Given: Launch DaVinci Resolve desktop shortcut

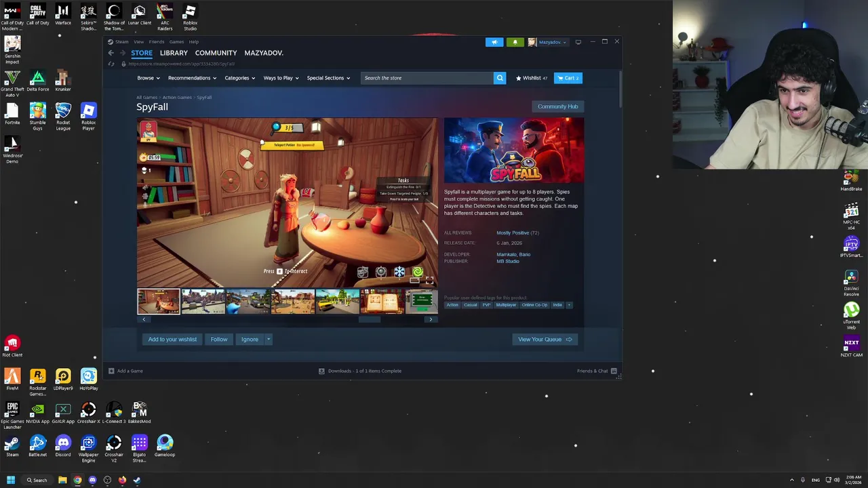Looking at the screenshot, I should [x=851, y=283].
